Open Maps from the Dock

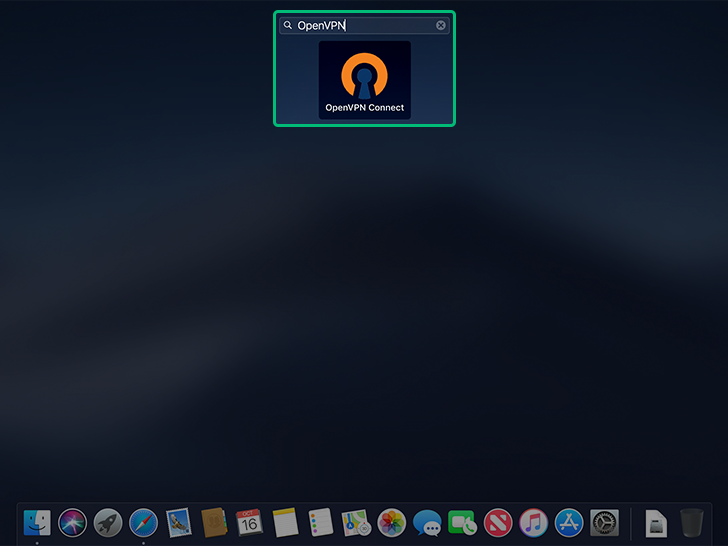click(356, 523)
